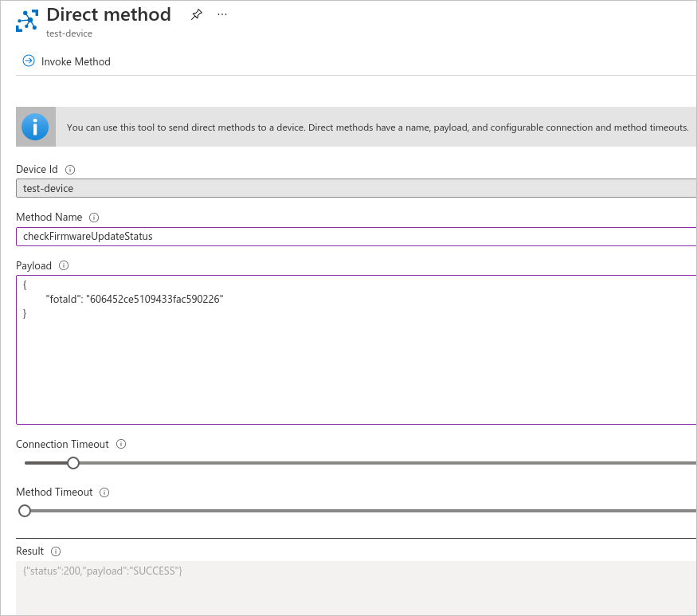697x616 pixels.
Task: Click the Result output box
Action: (x=356, y=588)
